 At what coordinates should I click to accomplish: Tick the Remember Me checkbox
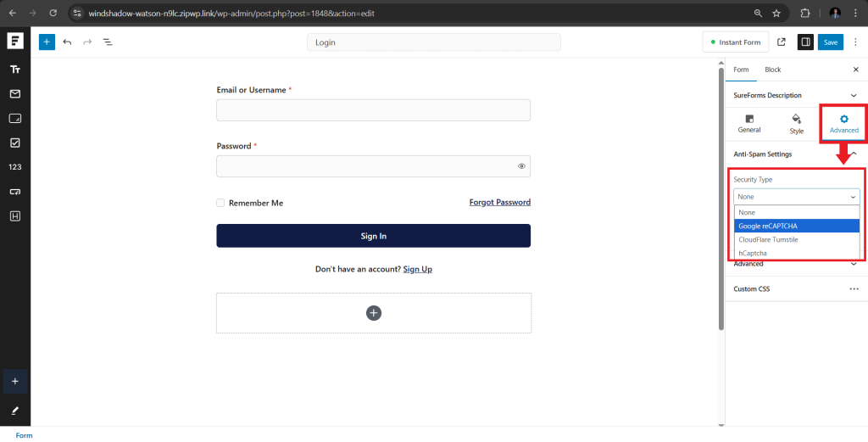pos(220,203)
